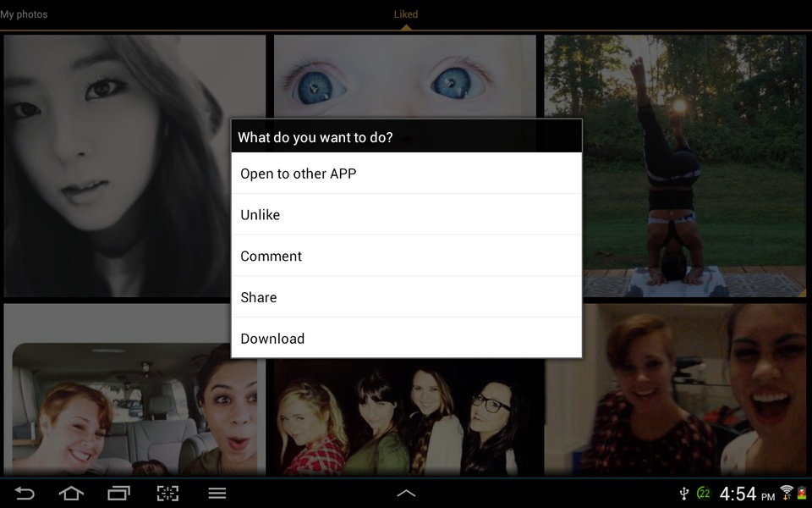Tap the Android back navigation icon
This screenshot has width=812, height=508.
point(25,493)
